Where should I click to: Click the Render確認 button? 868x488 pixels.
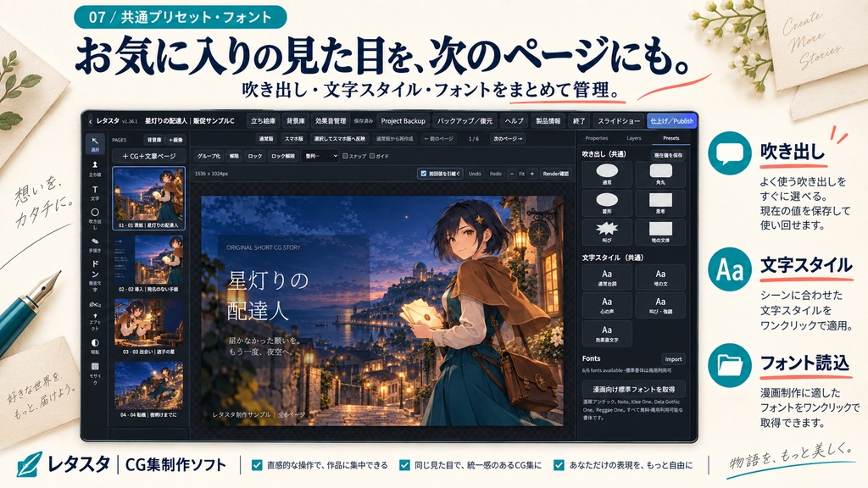pyautogui.click(x=556, y=174)
